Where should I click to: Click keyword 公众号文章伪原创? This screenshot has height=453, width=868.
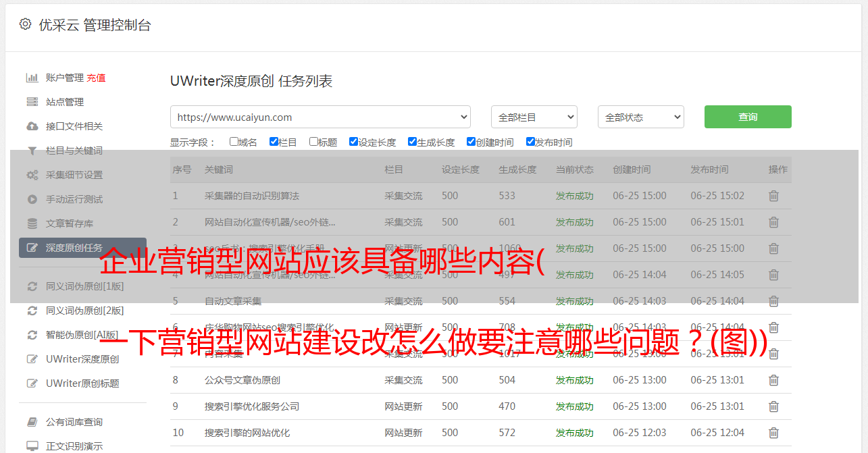tap(242, 380)
